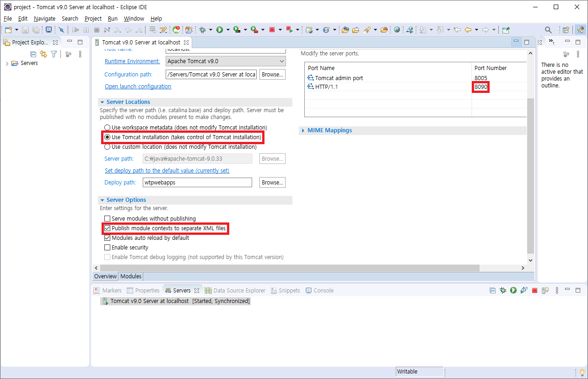
Task: Open the dropdown arrow next to Debug icon
Action: pos(210,30)
